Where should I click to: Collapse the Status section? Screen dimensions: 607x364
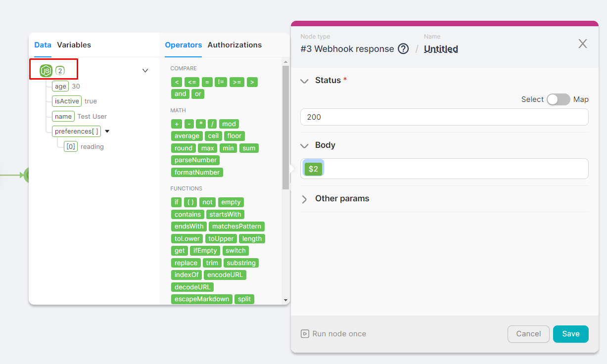304,81
